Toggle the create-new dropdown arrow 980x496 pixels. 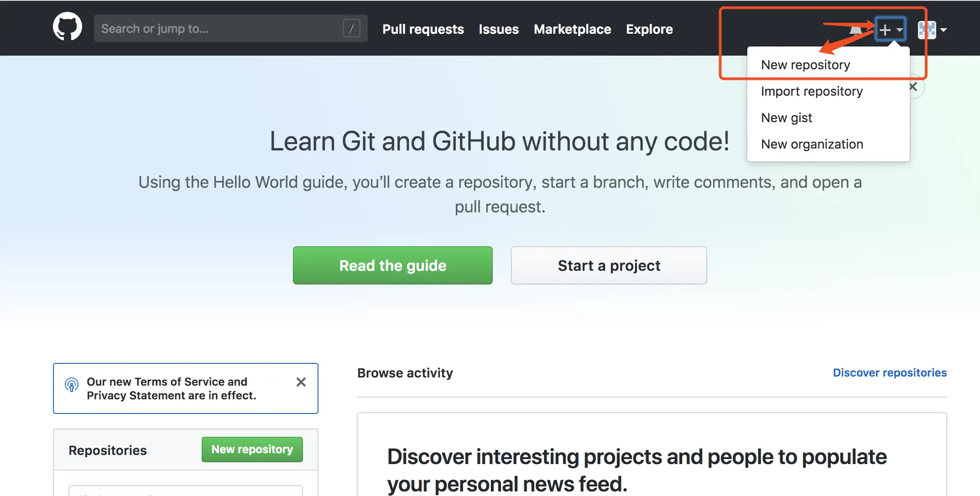899,30
